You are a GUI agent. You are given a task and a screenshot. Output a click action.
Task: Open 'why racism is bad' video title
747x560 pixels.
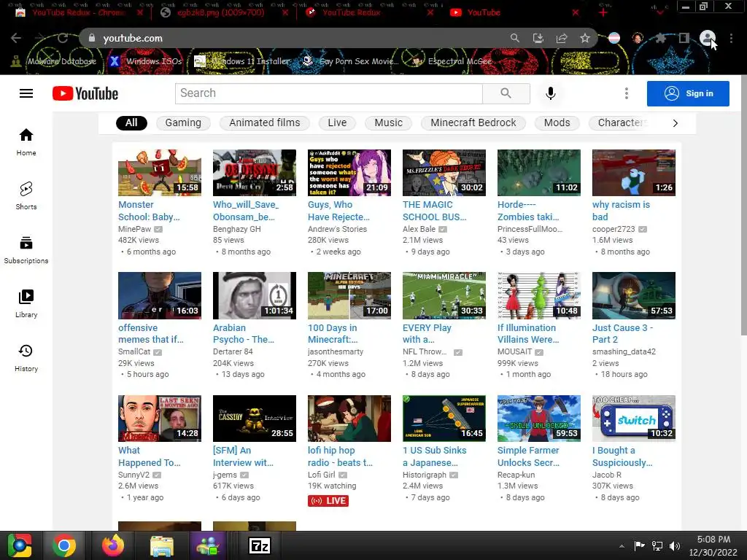coord(621,211)
